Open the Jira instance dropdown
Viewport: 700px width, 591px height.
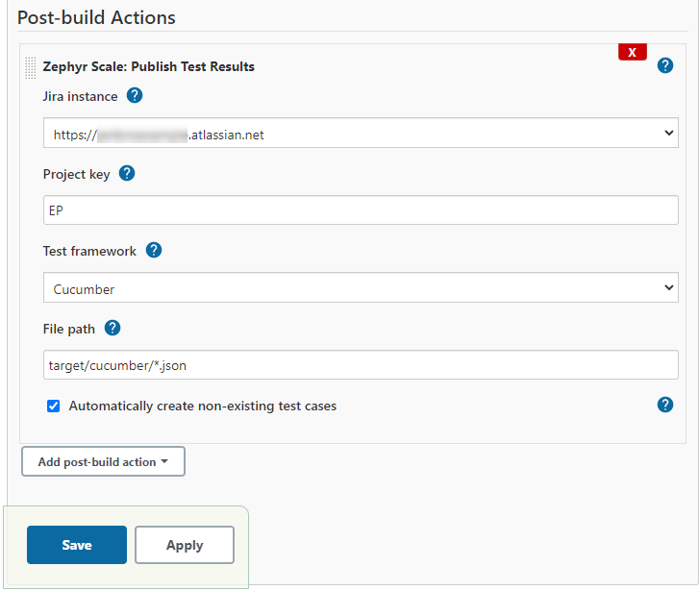click(361, 135)
